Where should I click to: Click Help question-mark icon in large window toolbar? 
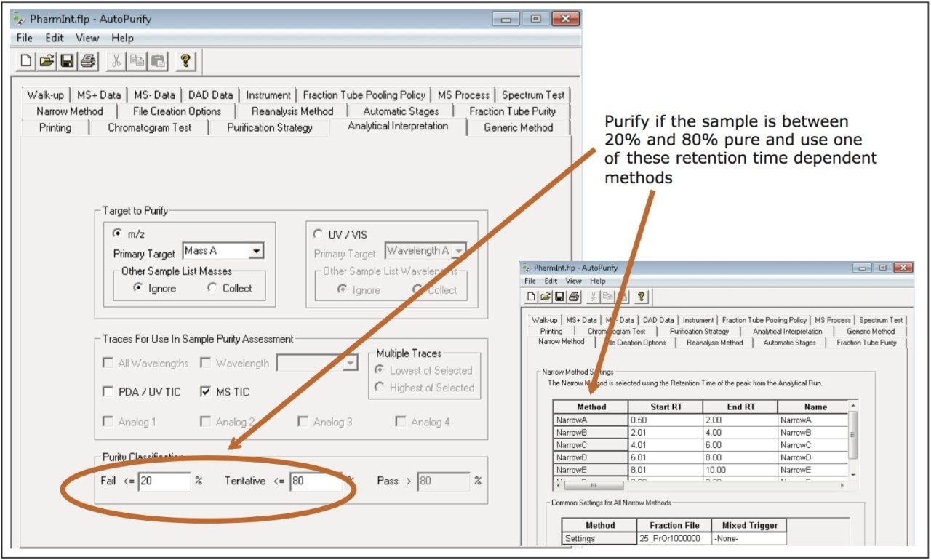point(185,62)
